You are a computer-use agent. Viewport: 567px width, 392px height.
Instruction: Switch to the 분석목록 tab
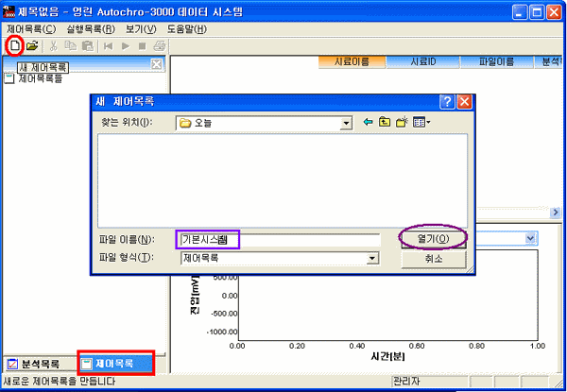(34, 364)
